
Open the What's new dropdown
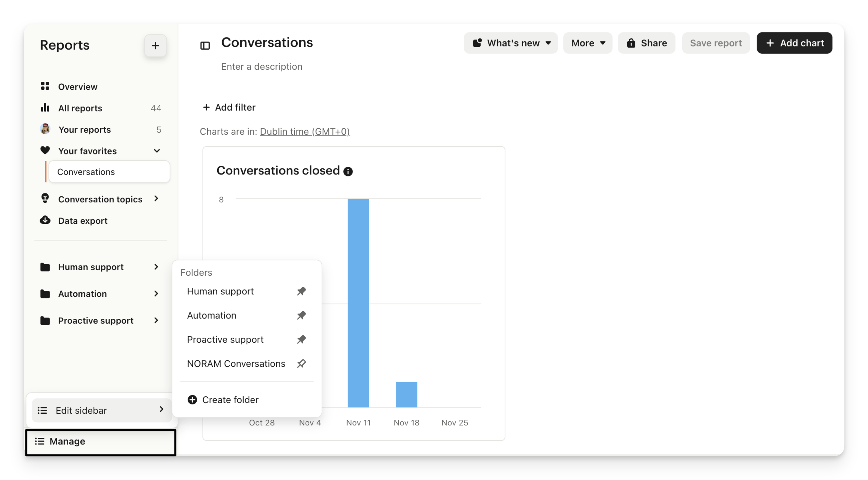click(x=510, y=43)
